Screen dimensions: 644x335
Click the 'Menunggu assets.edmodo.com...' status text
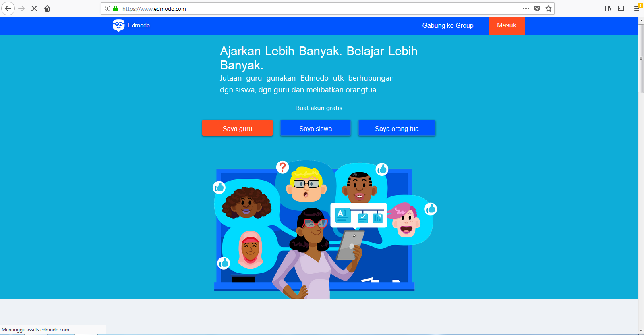tap(37, 330)
